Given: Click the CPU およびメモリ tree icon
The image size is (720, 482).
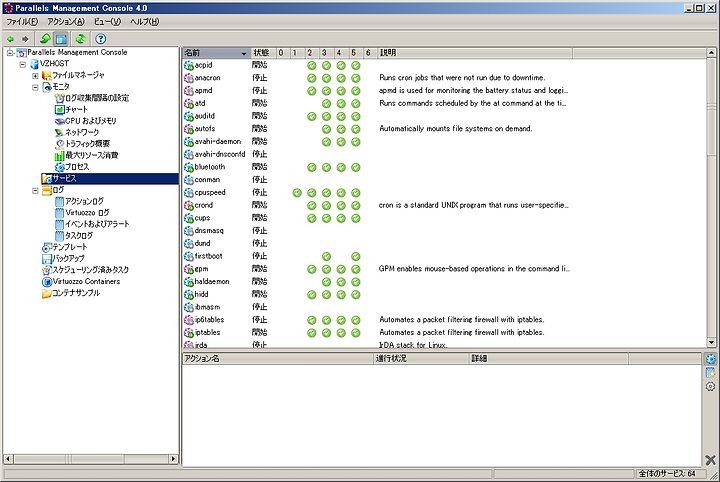Looking at the screenshot, I should tap(59, 121).
